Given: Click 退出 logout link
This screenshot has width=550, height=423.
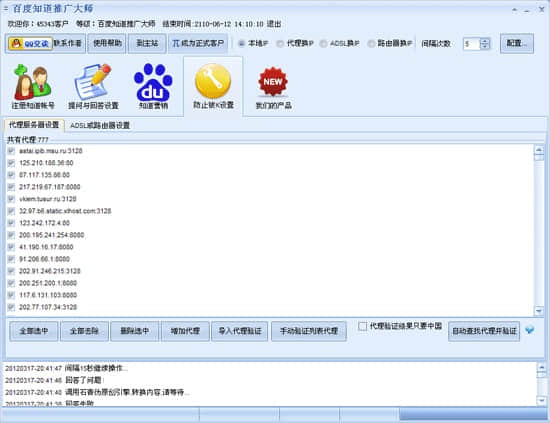Looking at the screenshot, I should point(274,24).
